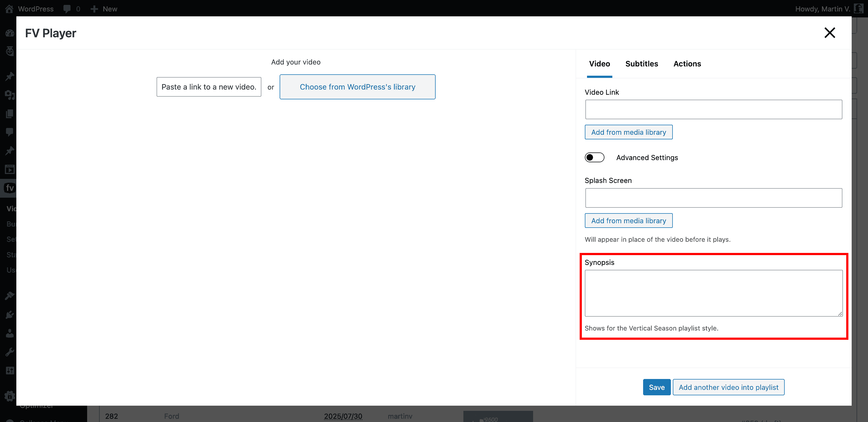Screen dimensions: 868x422
Task: Open the Dashboard gauge icon in sidebar
Action: (x=10, y=33)
